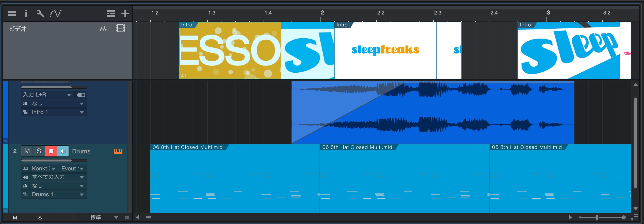Toggle record arm on Drums track
Image resolution: width=644 pixels, height=224 pixels.
click(x=51, y=151)
